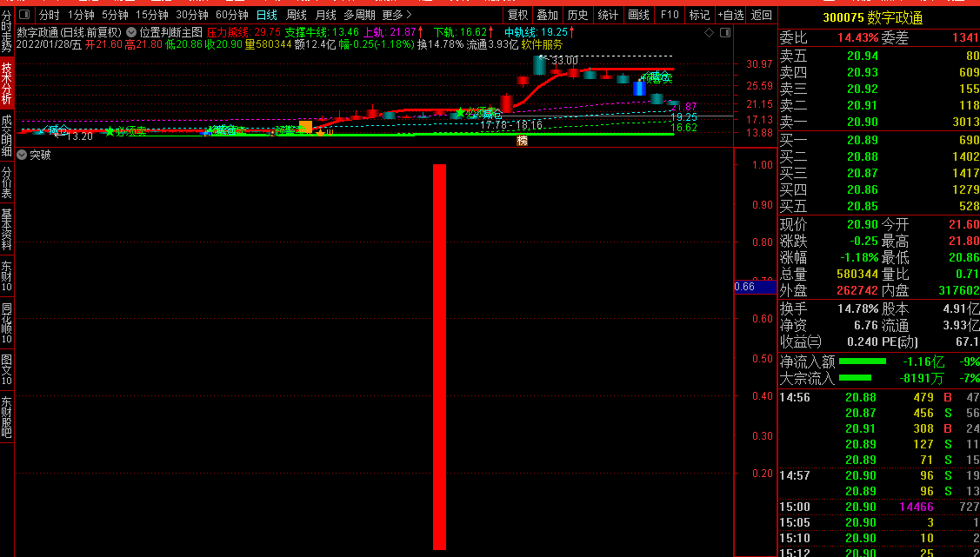This screenshot has width=980, height=557.
Task: Click the 13.20 low price label
Action: click(80, 136)
